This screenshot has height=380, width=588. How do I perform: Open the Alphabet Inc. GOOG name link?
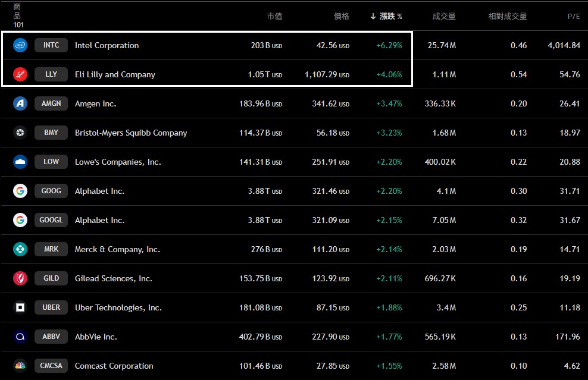tap(99, 191)
